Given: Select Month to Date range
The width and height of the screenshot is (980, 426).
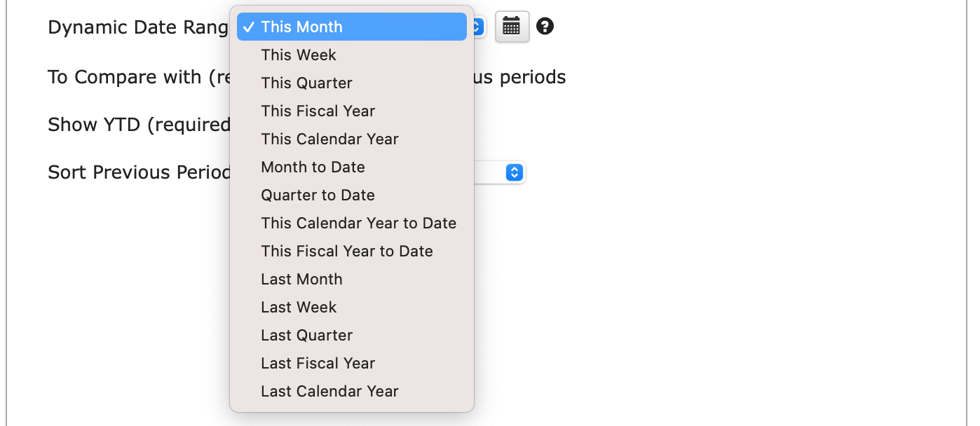Looking at the screenshot, I should pyautogui.click(x=352, y=167).
